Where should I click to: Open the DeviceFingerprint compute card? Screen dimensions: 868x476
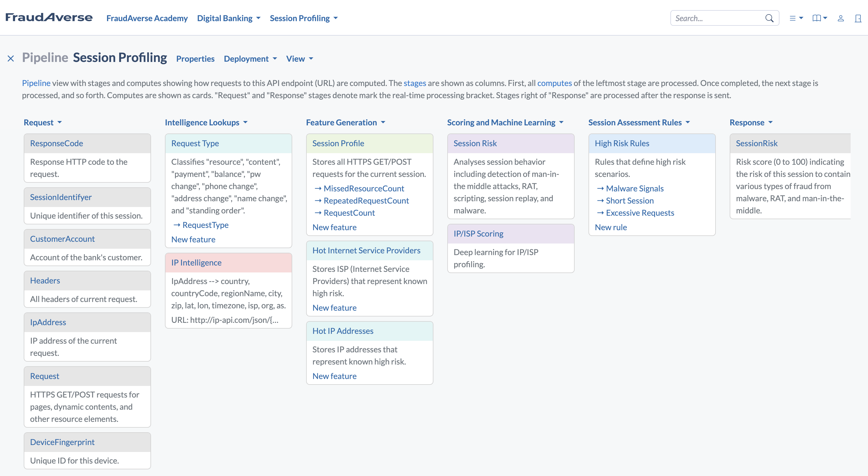pos(62,442)
